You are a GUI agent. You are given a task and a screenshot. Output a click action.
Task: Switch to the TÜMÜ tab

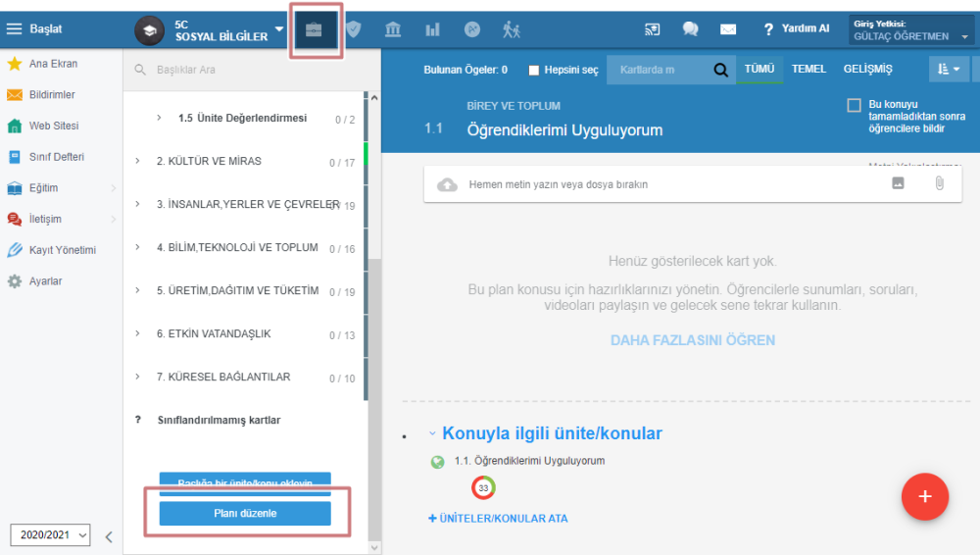click(759, 69)
